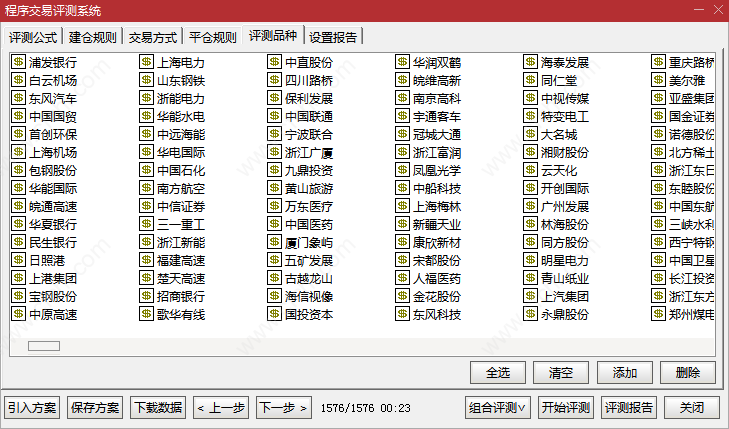Click the dollar icon beside 人福医药
Image resolution: width=729 pixels, height=429 pixels.
tap(402, 278)
